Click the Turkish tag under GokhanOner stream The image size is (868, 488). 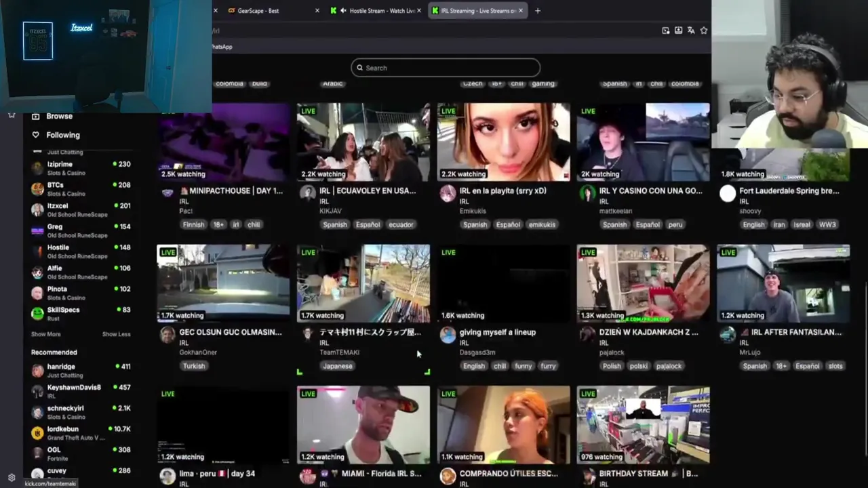(x=193, y=366)
